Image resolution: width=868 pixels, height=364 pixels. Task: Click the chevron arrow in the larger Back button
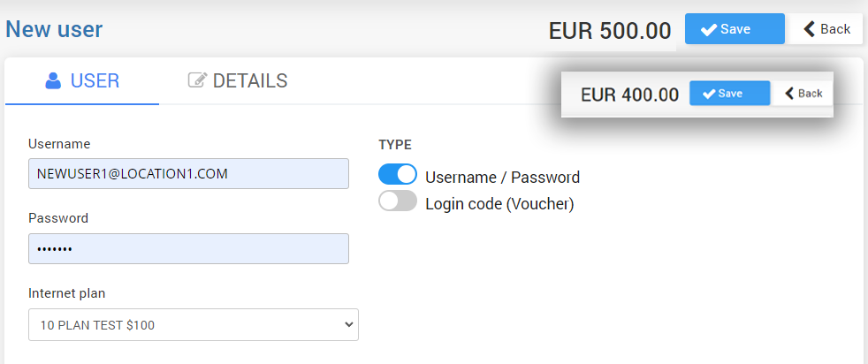click(x=809, y=29)
